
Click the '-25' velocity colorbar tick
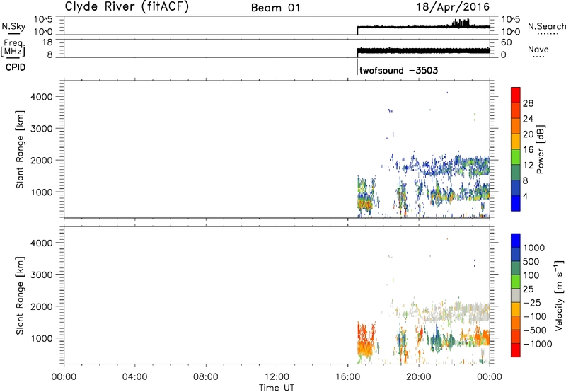533,303
